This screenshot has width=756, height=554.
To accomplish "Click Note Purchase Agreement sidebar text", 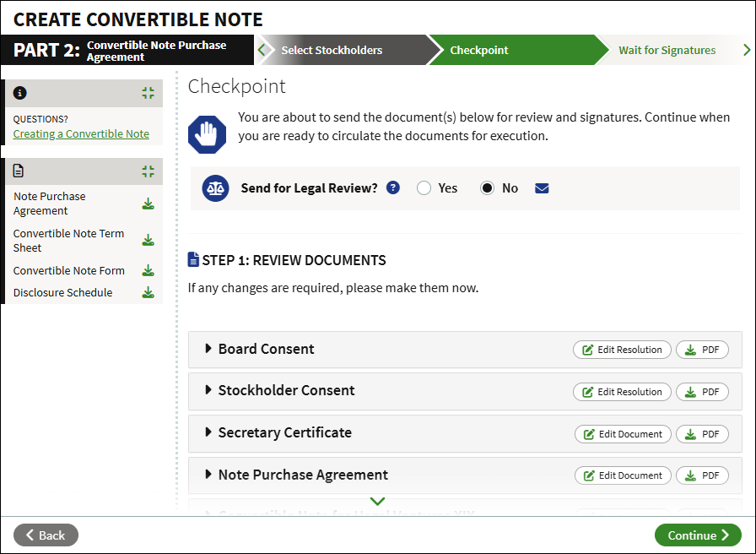I will tap(50, 204).
